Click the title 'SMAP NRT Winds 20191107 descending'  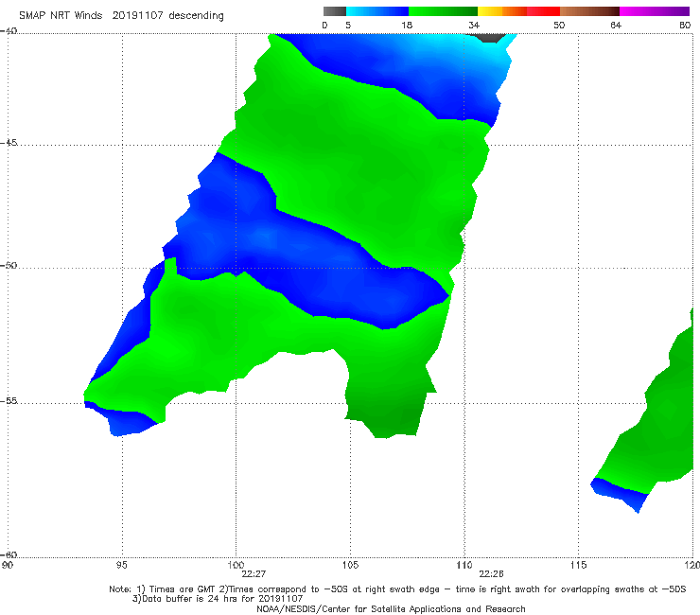click(x=121, y=16)
